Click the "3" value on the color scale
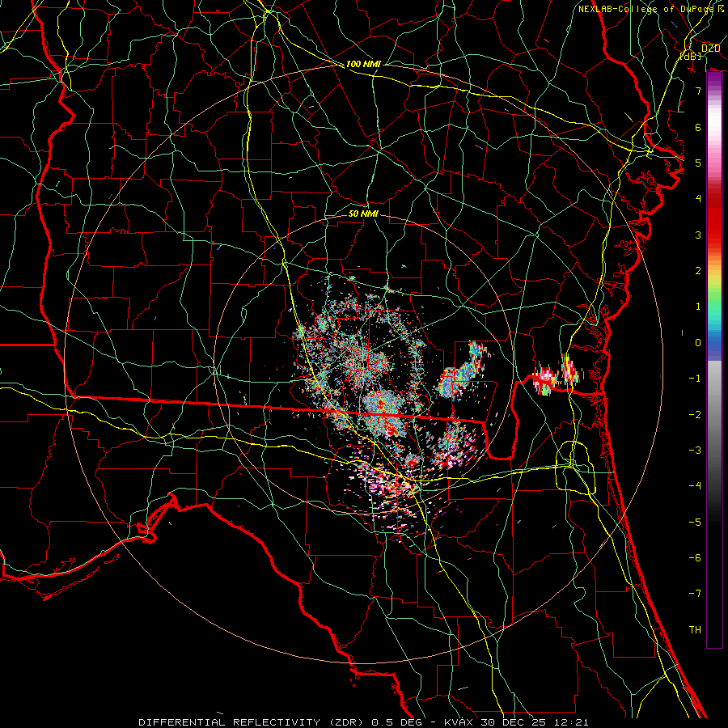Screen dimensions: 728x728 pyautogui.click(x=698, y=235)
